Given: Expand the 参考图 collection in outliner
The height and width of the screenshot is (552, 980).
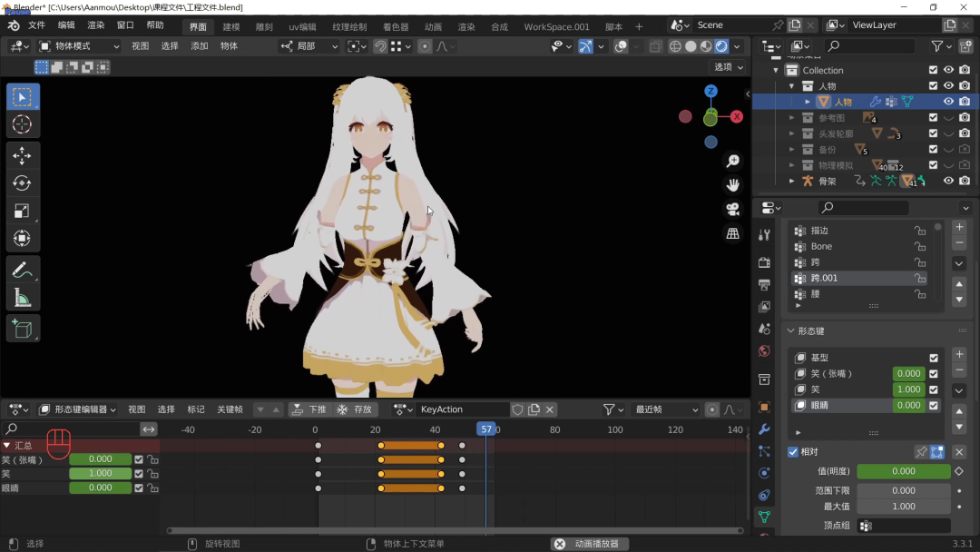Looking at the screenshot, I should (x=791, y=118).
